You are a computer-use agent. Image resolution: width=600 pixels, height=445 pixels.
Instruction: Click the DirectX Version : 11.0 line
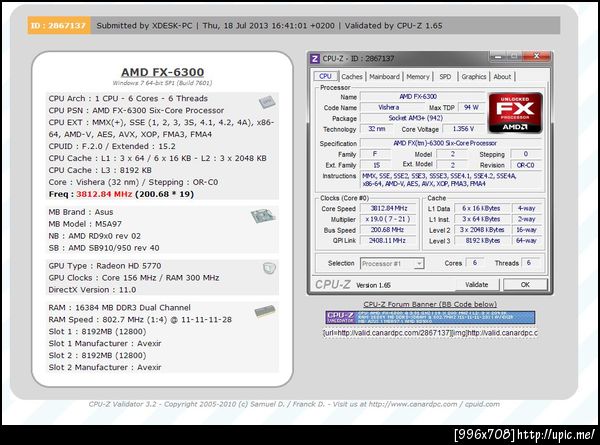tap(92, 290)
